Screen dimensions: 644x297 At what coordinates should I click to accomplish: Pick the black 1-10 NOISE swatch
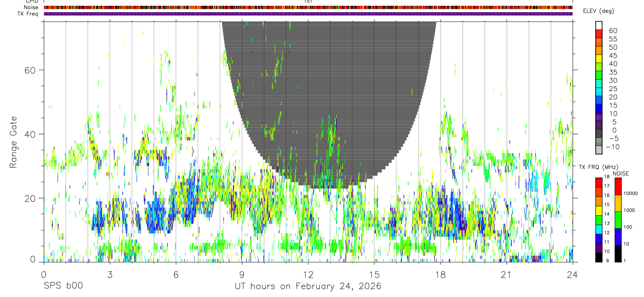(618, 253)
